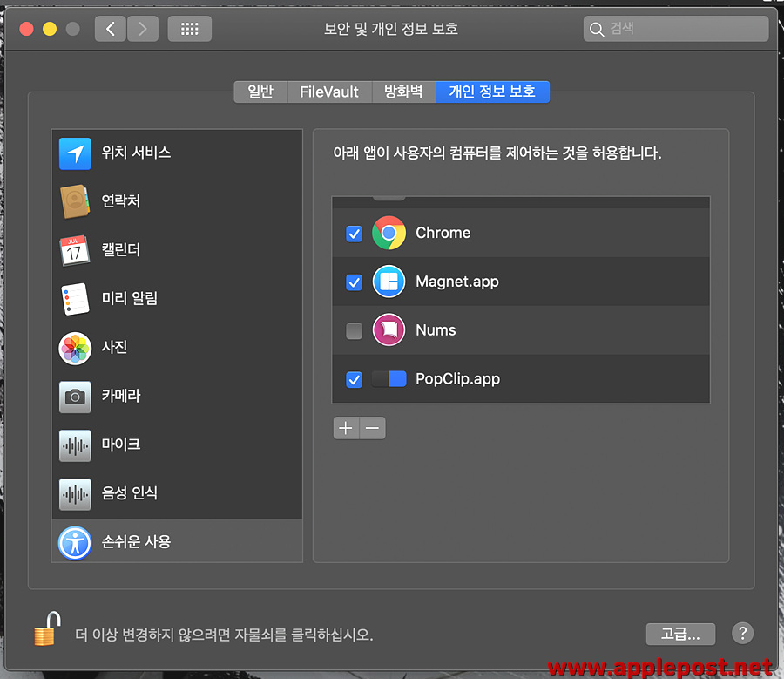Click the Magnet.app icon
Viewport: 784px width, 679px height.
(x=389, y=282)
